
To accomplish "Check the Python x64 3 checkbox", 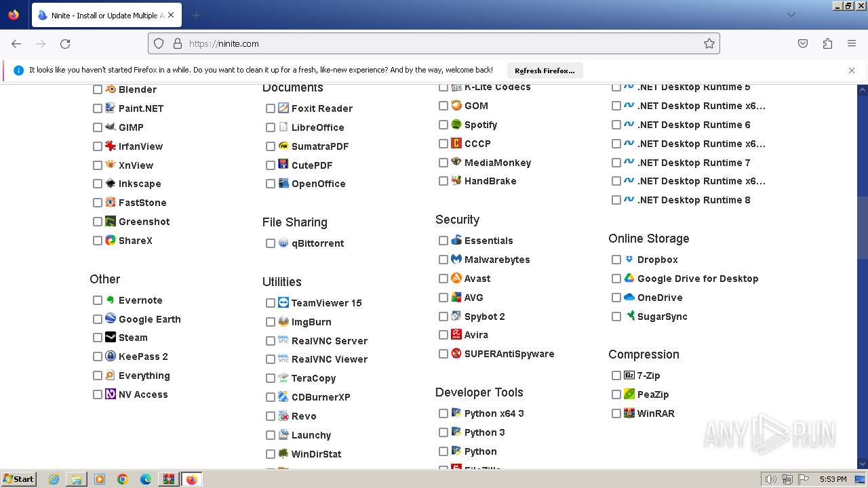I will [x=443, y=413].
